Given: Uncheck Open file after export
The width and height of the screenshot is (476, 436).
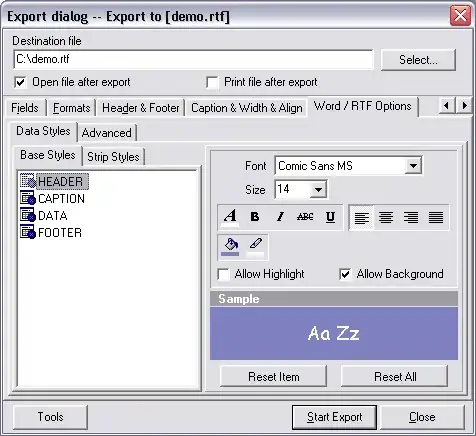Looking at the screenshot, I should click(x=20, y=82).
